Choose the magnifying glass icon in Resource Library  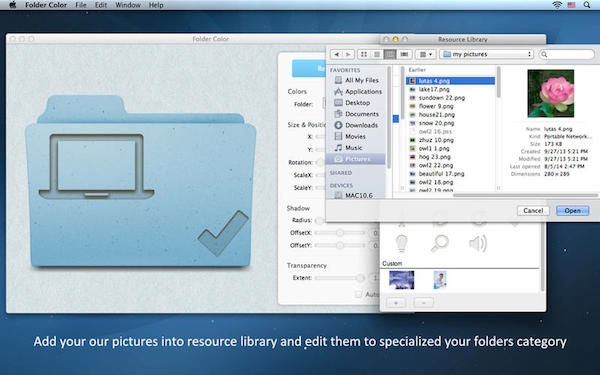pyautogui.click(x=440, y=243)
